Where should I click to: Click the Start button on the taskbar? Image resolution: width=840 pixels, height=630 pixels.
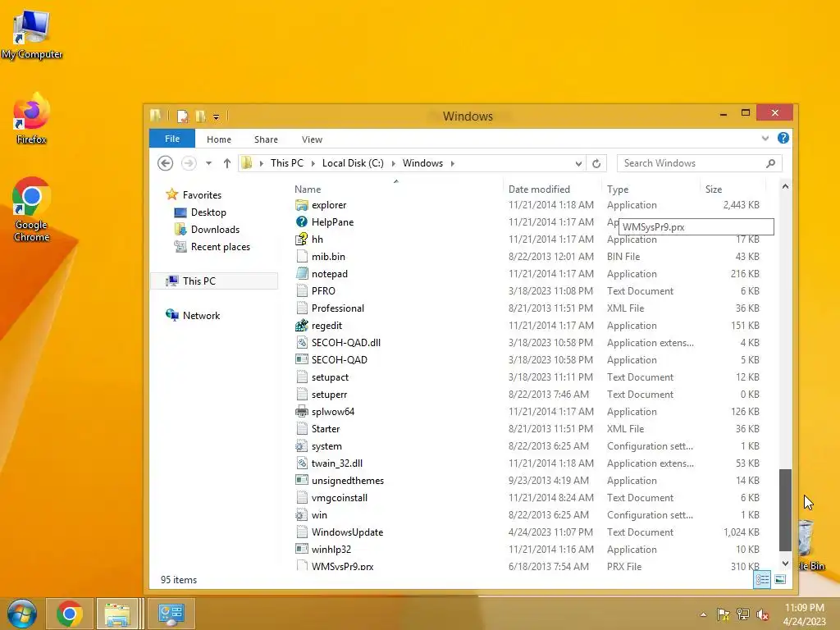(21, 614)
